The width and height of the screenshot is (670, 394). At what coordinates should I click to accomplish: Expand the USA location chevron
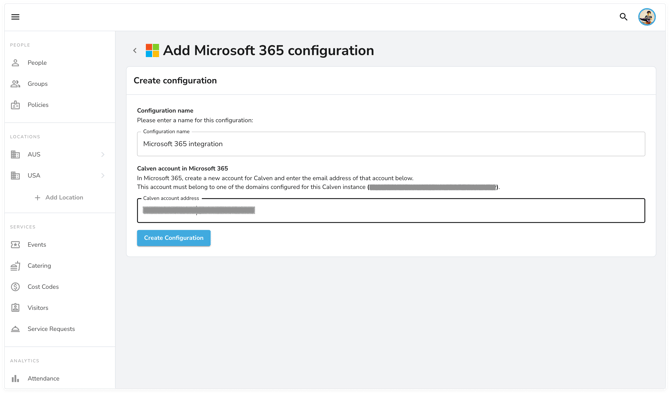pos(103,175)
